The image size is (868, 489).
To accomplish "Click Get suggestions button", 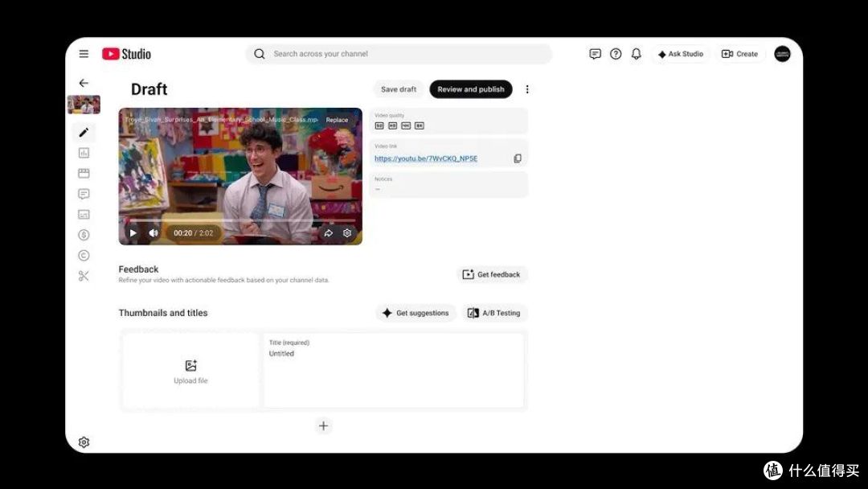I will (x=416, y=313).
